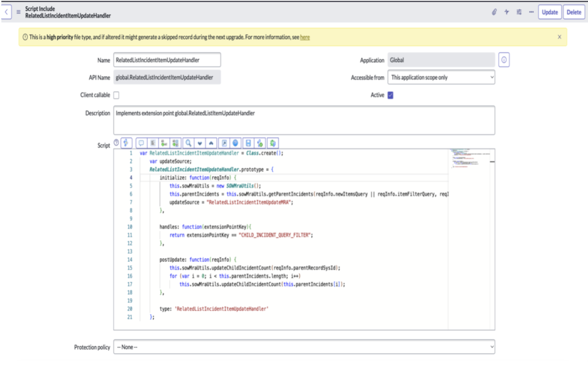This screenshot has width=588, height=374.
Task: Click the Update button
Action: (x=549, y=12)
